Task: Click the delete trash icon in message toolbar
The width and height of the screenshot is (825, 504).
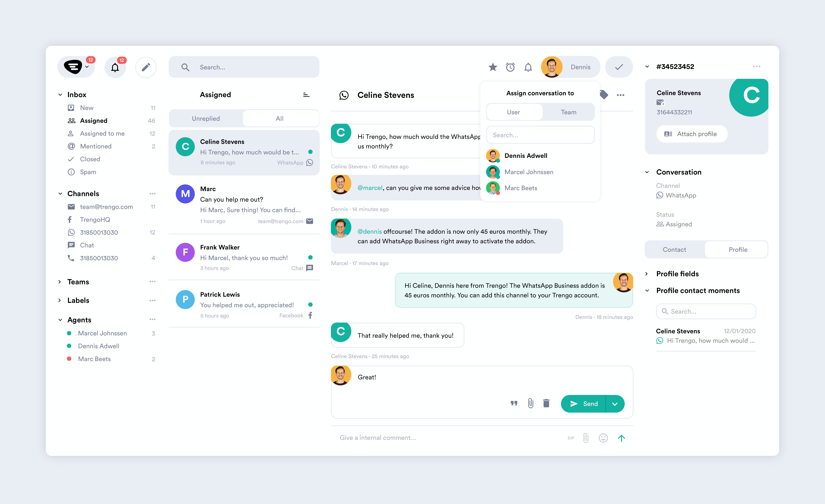Action: pos(546,403)
